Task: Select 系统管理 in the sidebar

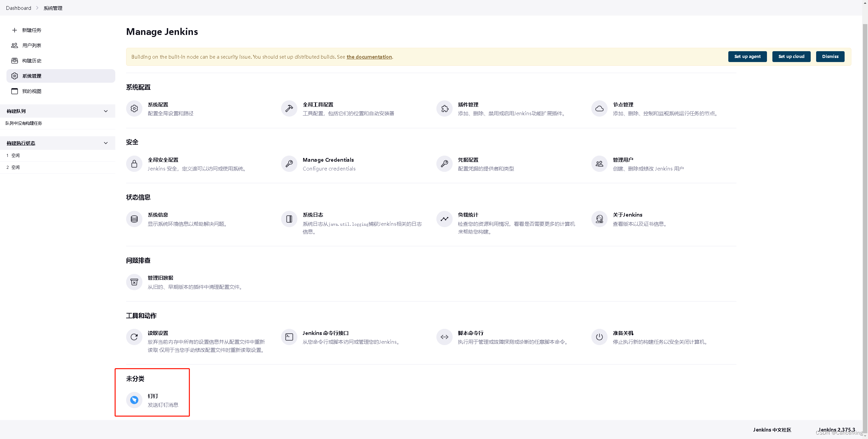Action: coord(61,76)
